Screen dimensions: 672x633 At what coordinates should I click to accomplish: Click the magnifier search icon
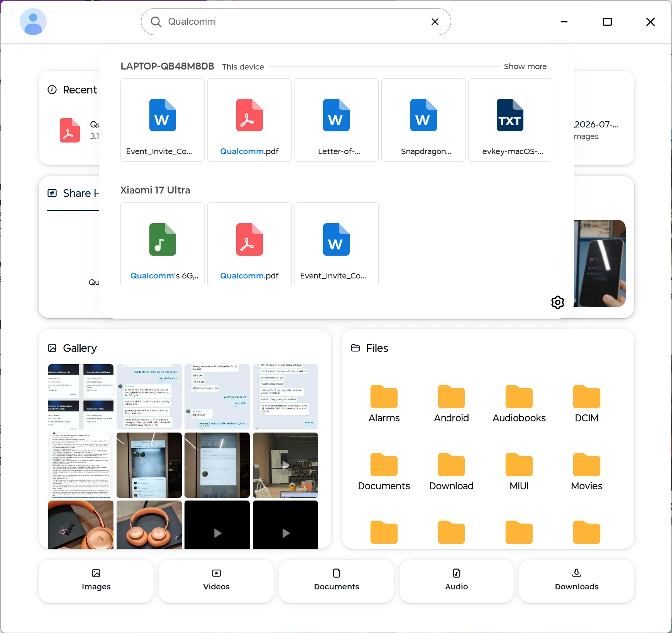click(x=156, y=22)
